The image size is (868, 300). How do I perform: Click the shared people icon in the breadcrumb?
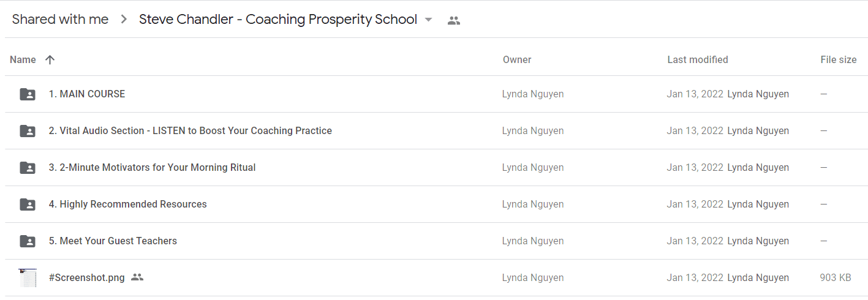pos(454,20)
